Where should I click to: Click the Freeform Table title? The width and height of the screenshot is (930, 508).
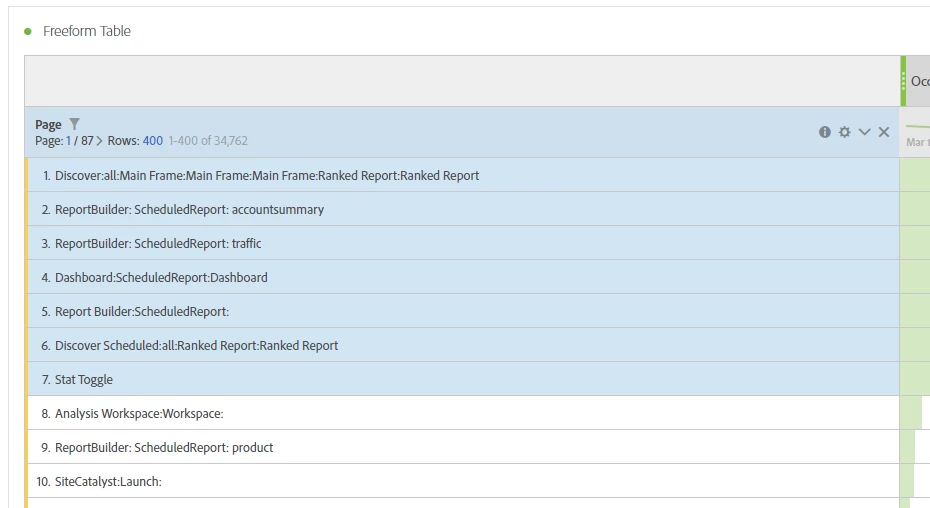(87, 31)
